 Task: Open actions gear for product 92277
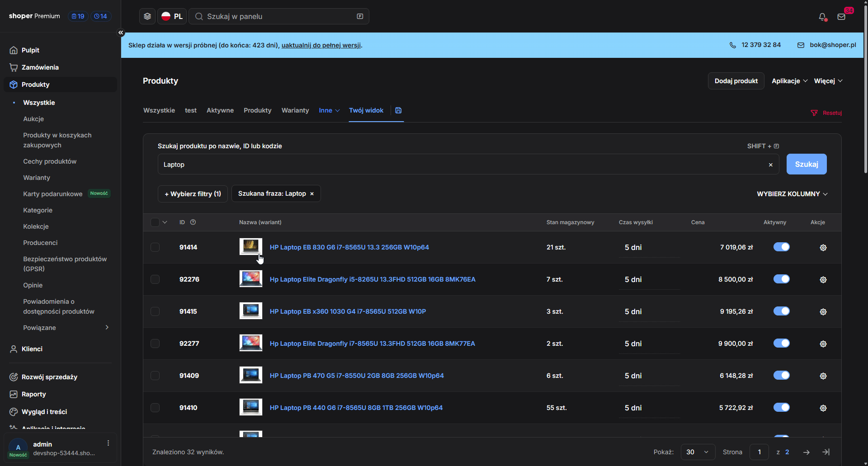click(x=823, y=344)
